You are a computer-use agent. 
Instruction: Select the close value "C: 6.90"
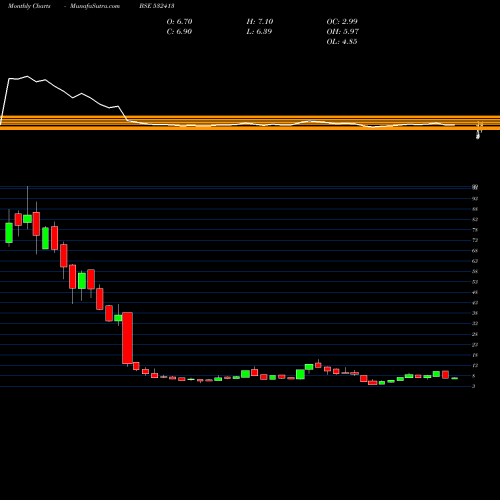[179, 31]
